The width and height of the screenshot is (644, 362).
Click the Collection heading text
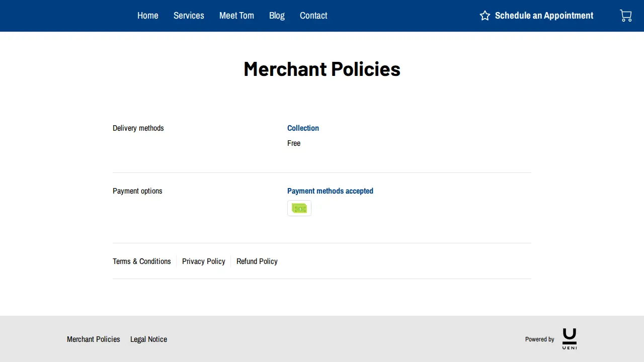click(x=303, y=128)
